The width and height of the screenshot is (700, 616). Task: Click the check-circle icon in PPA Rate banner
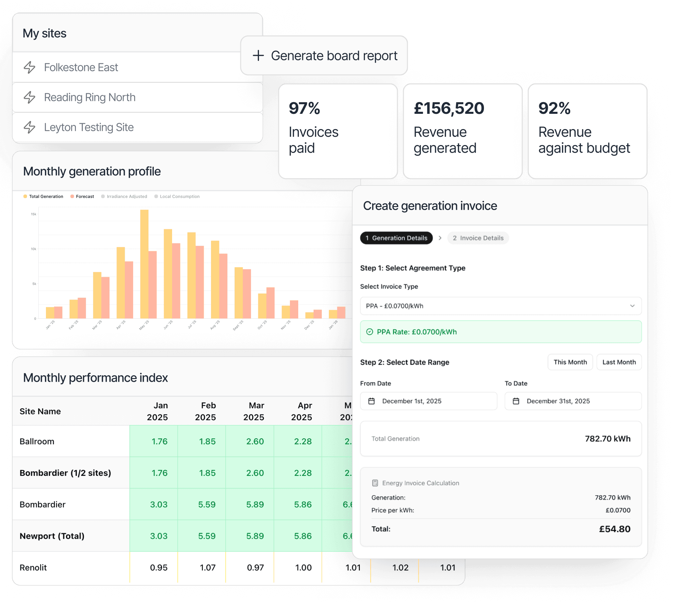[x=369, y=331]
